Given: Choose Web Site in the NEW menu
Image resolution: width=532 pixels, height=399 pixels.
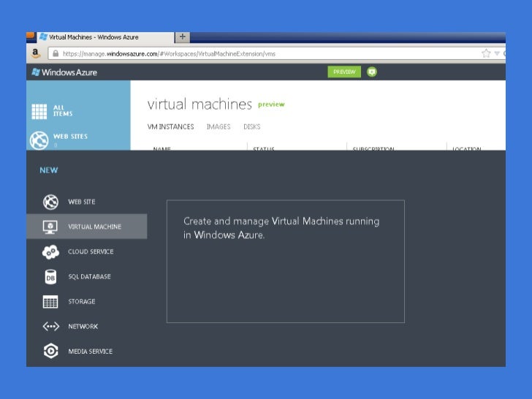Looking at the screenshot, I should pyautogui.click(x=82, y=202).
